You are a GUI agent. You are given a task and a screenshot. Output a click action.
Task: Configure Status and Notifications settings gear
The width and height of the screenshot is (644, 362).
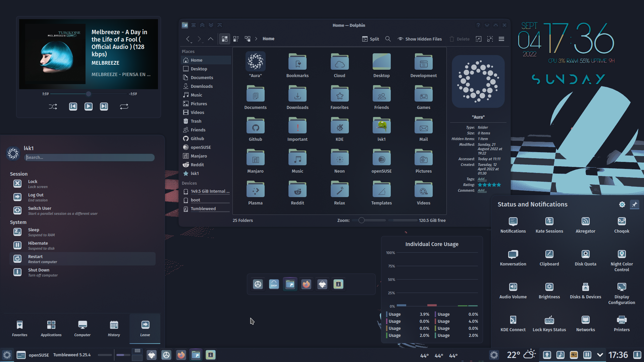[622, 204]
